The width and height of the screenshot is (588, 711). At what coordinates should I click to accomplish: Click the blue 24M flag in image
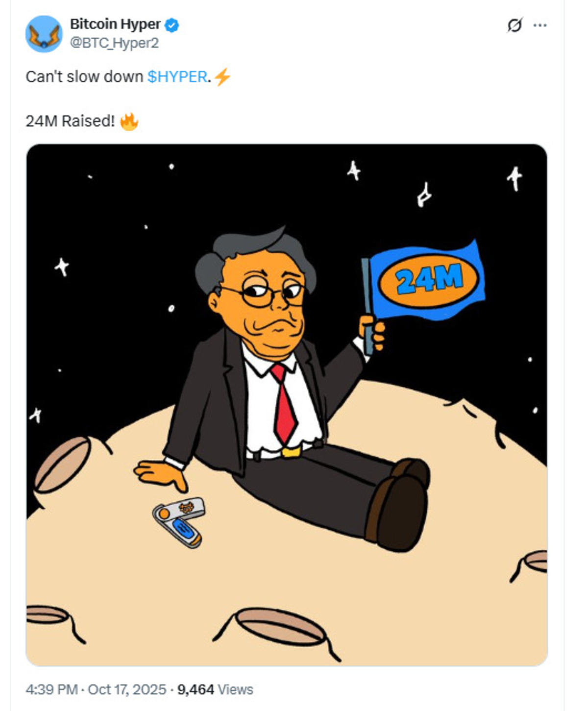click(425, 281)
